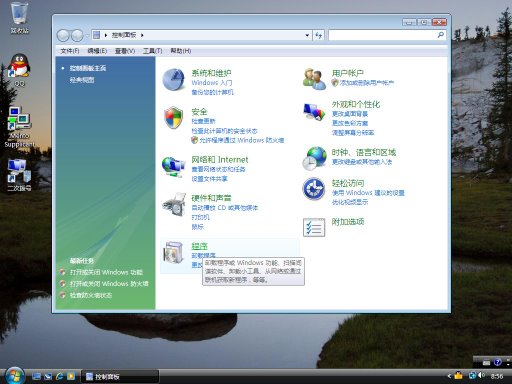Click inside the Control Panel search box
Image resolution: width=512 pixels, height=384 pixels.
click(383, 35)
